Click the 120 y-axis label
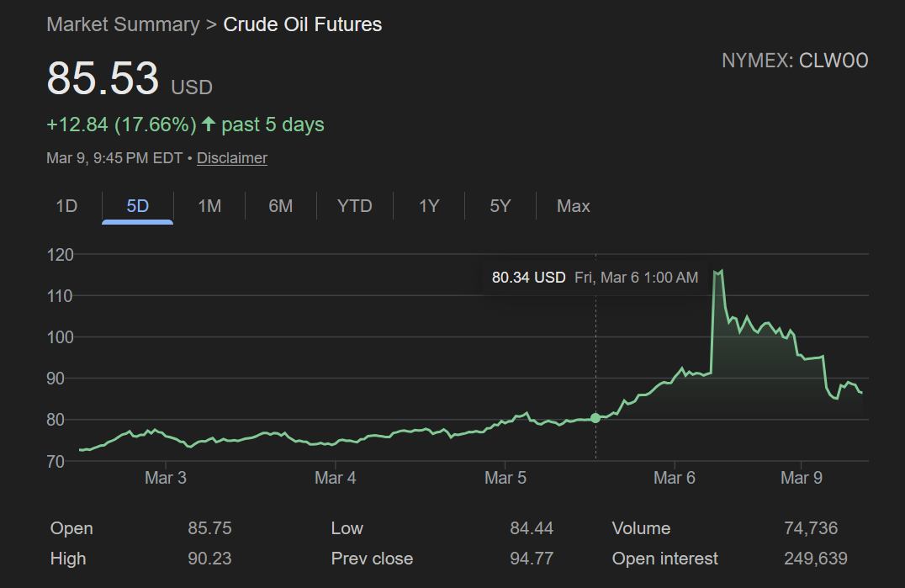This screenshot has width=905, height=588. tap(60, 255)
